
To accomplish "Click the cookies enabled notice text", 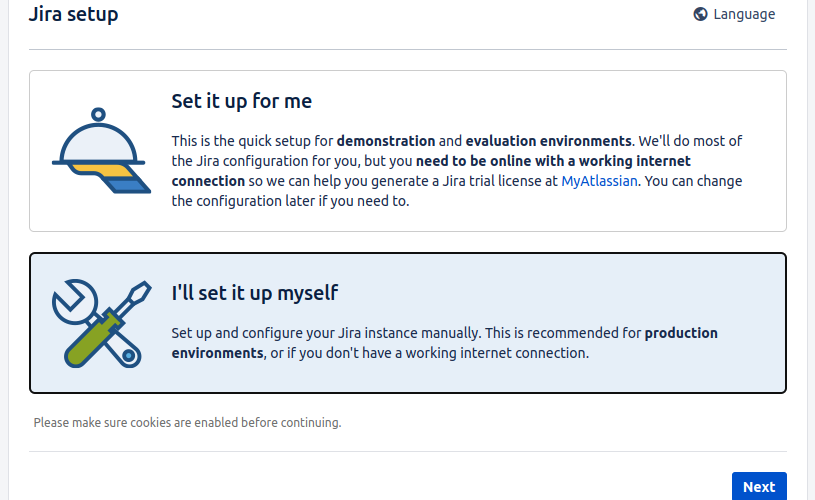I will pyautogui.click(x=188, y=423).
